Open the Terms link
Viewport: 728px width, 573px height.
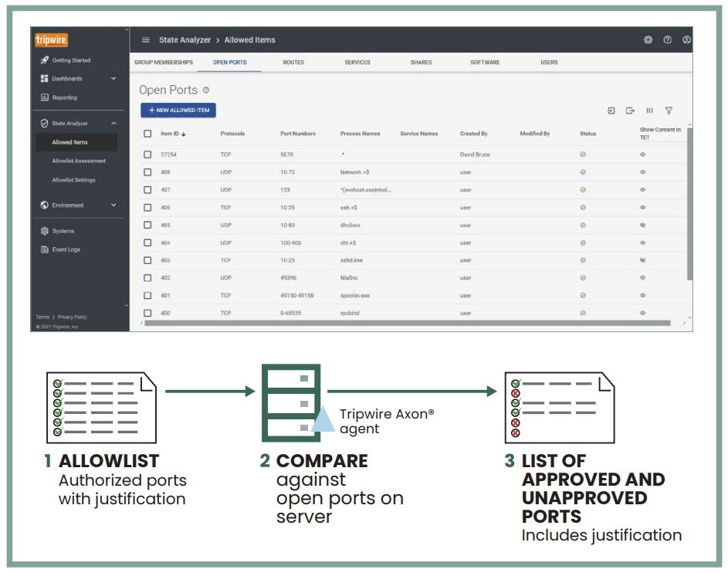42,317
